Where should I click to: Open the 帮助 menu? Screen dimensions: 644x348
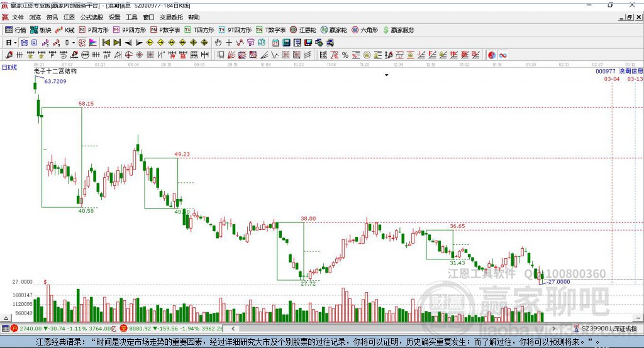coord(194,17)
